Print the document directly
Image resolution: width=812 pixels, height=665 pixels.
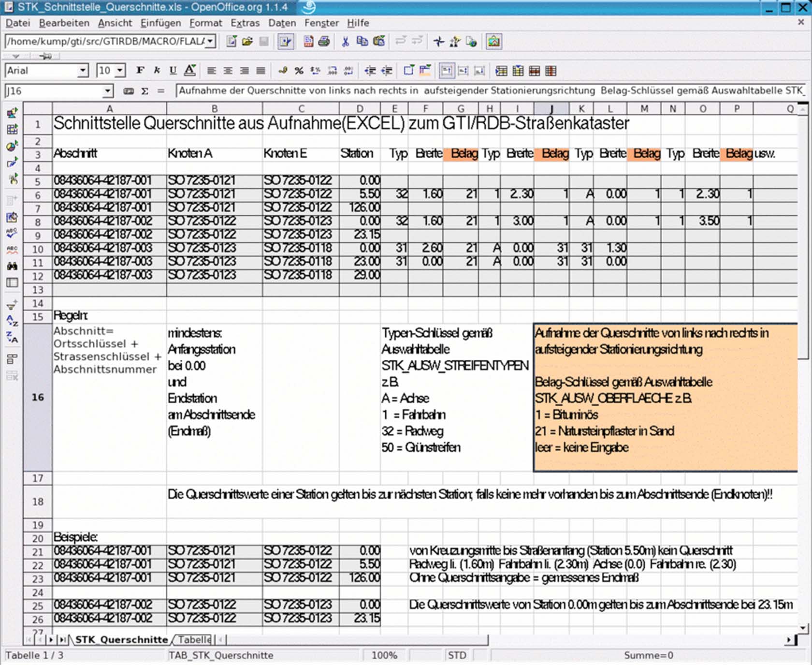324,42
